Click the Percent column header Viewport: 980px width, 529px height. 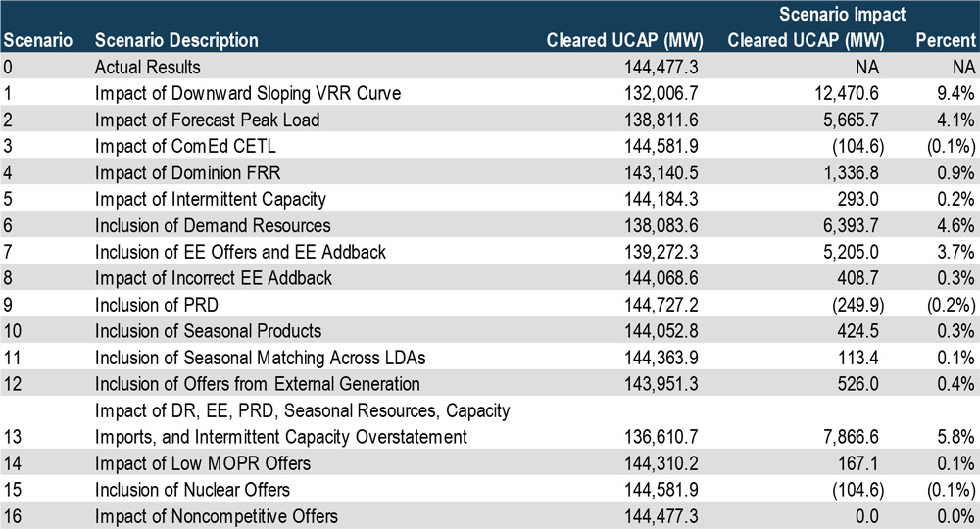[x=944, y=41]
